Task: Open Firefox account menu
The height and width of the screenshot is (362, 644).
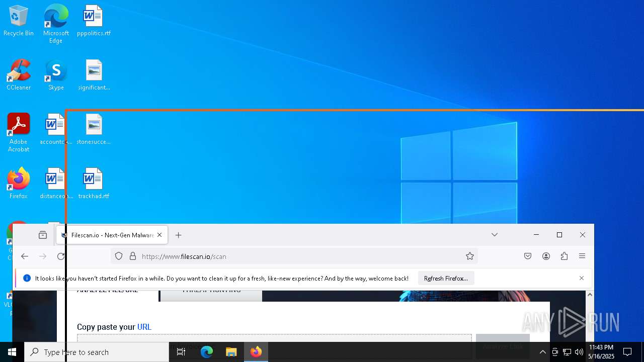Action: [546, 256]
